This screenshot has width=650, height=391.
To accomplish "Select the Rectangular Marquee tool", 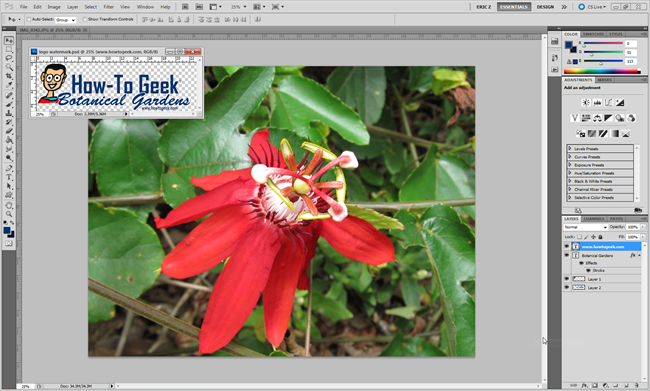I will 9,49.
